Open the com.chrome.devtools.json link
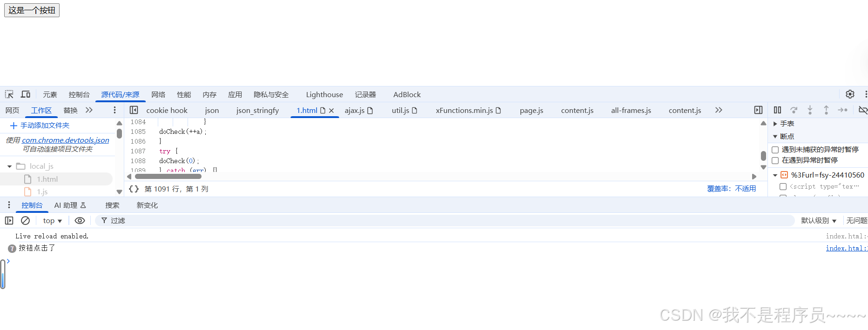868x330 pixels. (66, 140)
